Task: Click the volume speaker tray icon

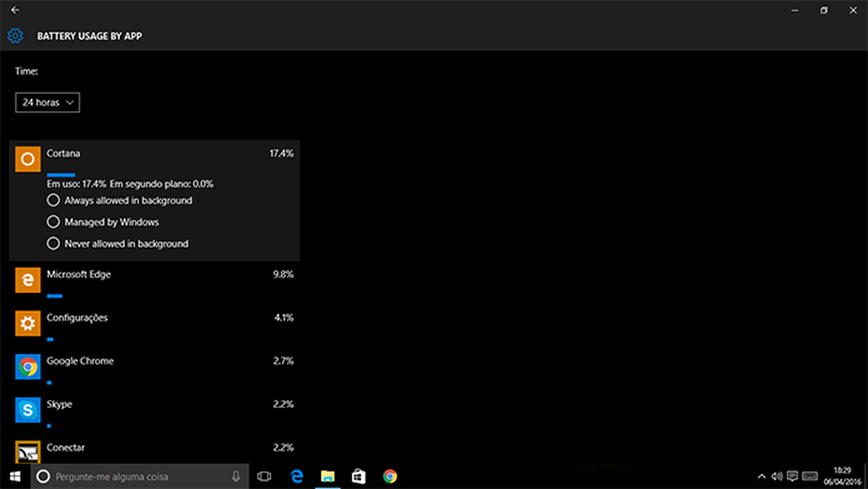Action: pos(776,477)
